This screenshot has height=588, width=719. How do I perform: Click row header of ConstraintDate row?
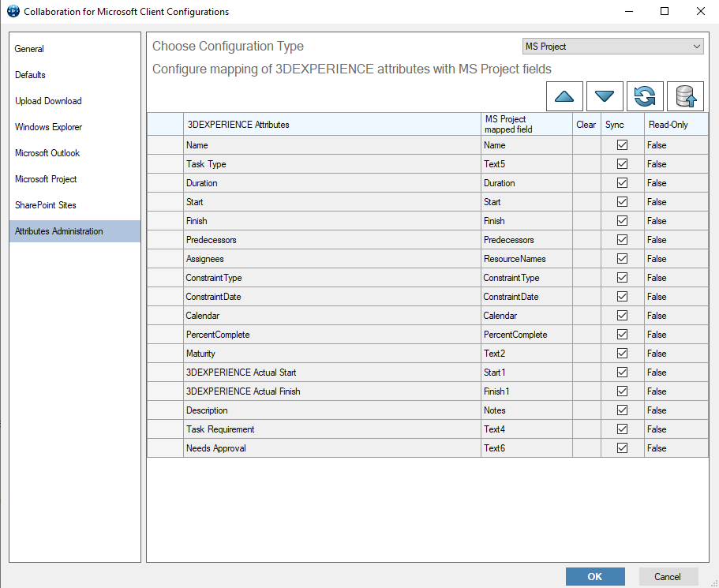pos(165,297)
